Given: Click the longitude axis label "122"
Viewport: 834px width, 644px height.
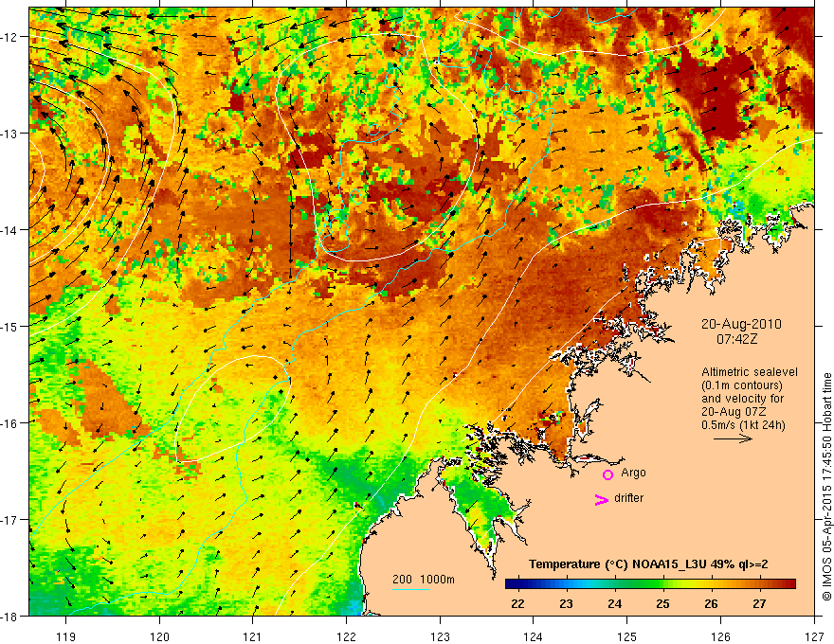Looking at the screenshot, I should [x=346, y=636].
